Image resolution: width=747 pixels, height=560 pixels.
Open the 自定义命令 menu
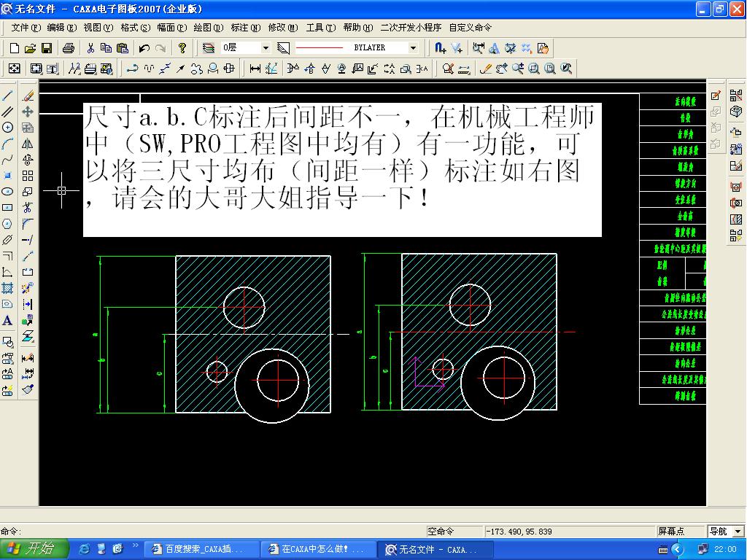pos(471,28)
